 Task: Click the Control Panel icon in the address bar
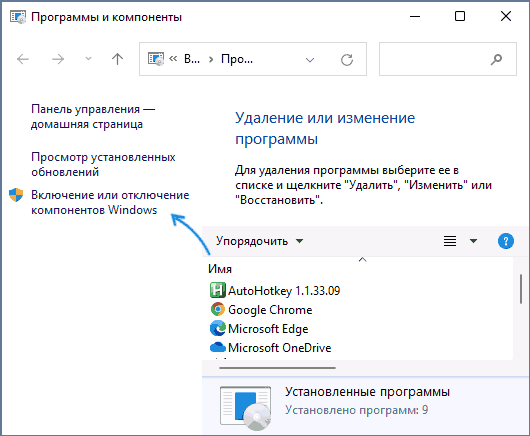point(156,59)
